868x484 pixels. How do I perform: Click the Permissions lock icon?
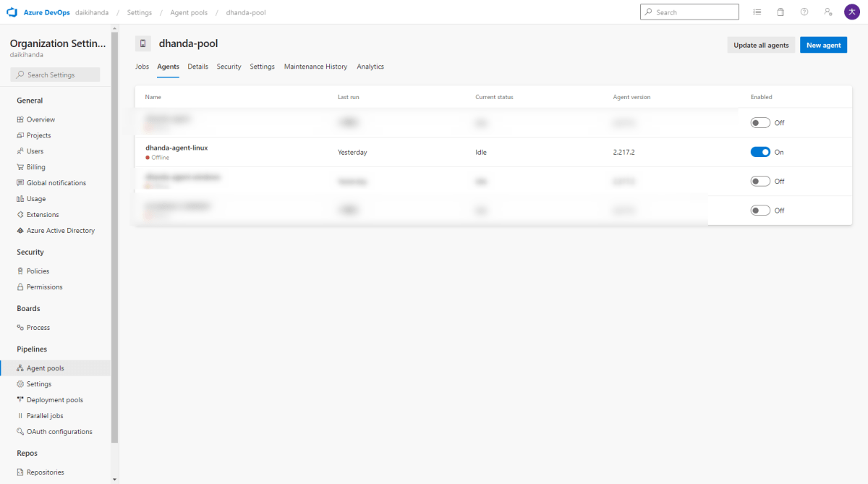(20, 287)
